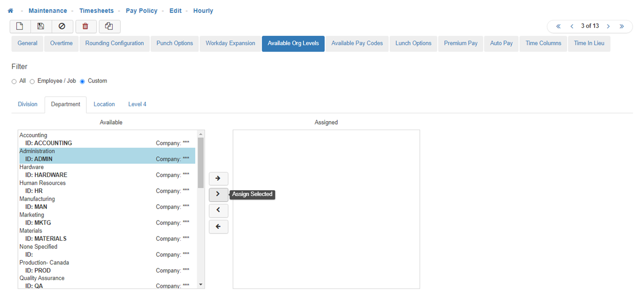The image size is (644, 292).
Task: Open the Available Pay Codes tab
Action: pos(357,44)
